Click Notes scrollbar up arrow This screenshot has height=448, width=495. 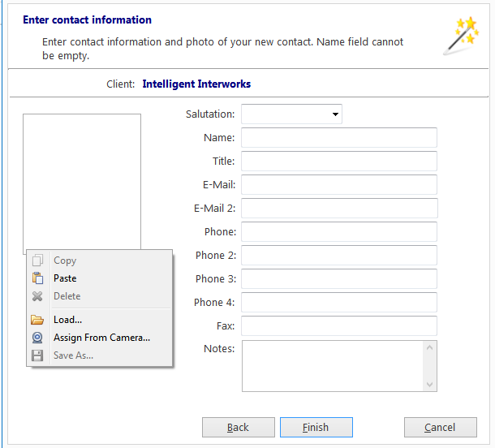pyautogui.click(x=429, y=348)
